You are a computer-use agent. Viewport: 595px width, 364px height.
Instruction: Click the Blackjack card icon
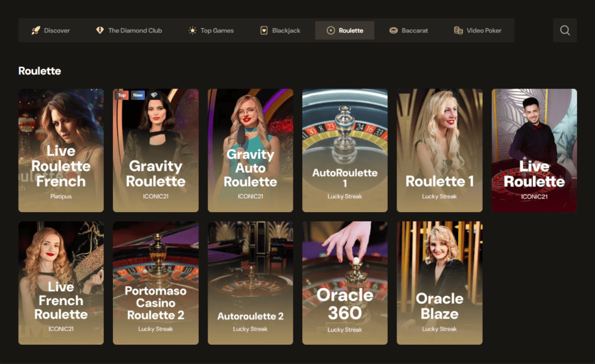tap(264, 30)
